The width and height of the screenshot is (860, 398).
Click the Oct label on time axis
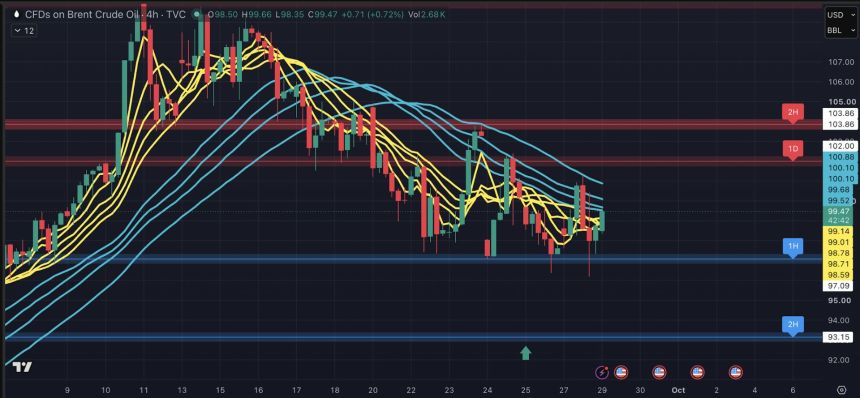(678, 390)
